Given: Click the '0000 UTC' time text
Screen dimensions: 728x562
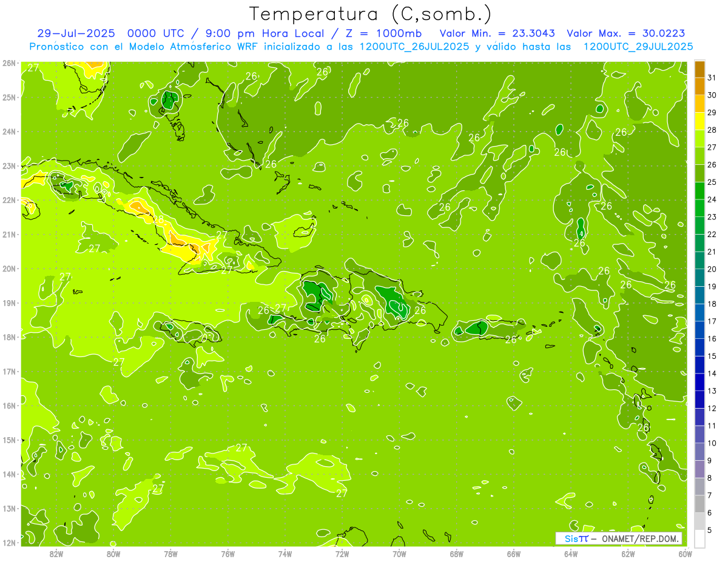Looking at the screenshot, I should (x=156, y=33).
